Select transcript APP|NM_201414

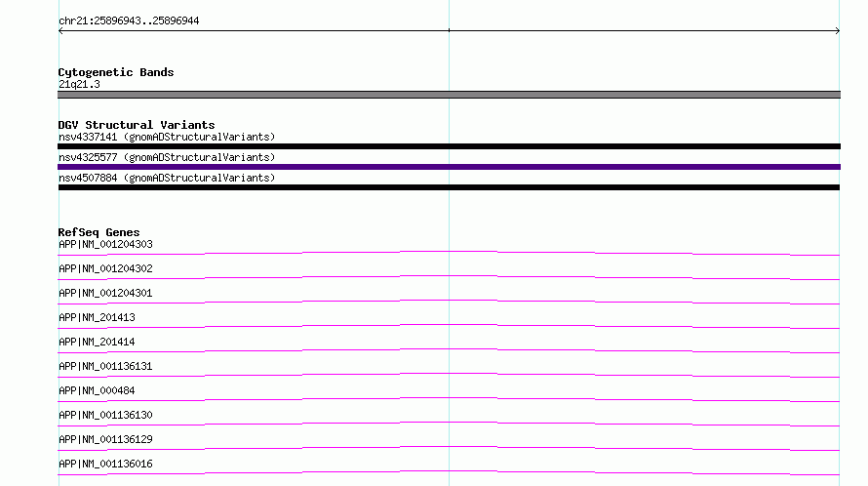(97, 342)
